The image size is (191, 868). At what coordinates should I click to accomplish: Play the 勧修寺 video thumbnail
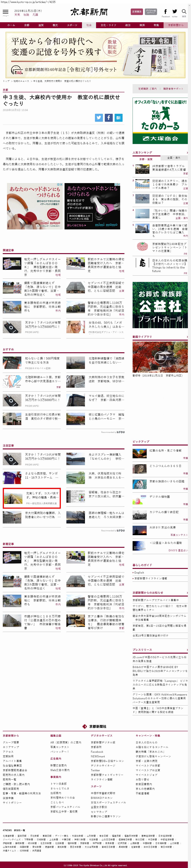tap(160, 357)
